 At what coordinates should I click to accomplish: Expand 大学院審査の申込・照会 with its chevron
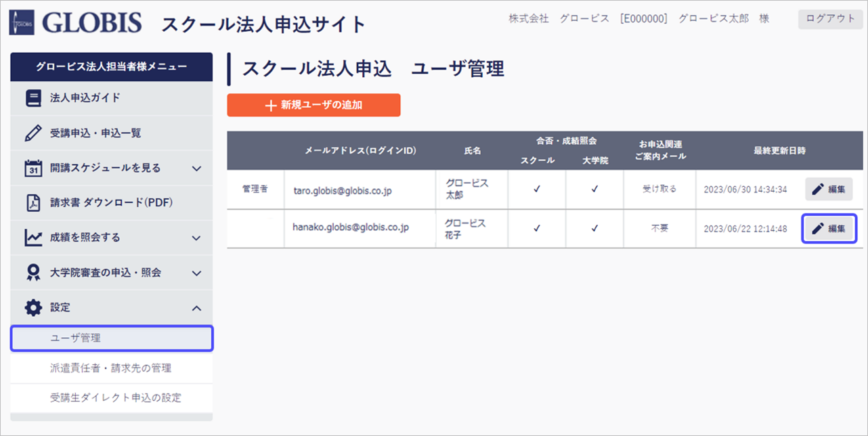tap(197, 274)
